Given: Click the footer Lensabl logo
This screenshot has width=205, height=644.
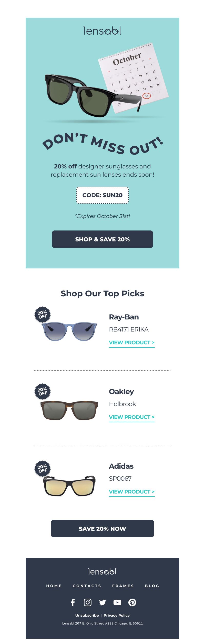Looking at the screenshot, I should (102, 571).
